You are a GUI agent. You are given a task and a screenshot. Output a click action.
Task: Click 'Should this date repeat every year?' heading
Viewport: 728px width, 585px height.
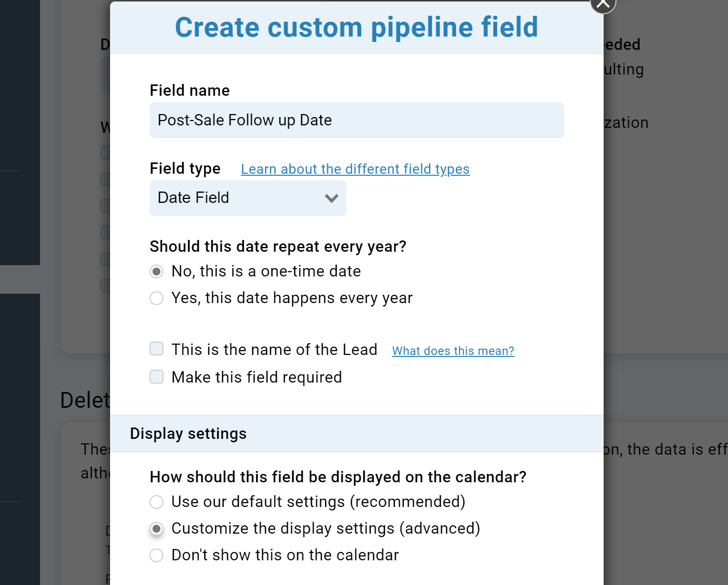(277, 246)
